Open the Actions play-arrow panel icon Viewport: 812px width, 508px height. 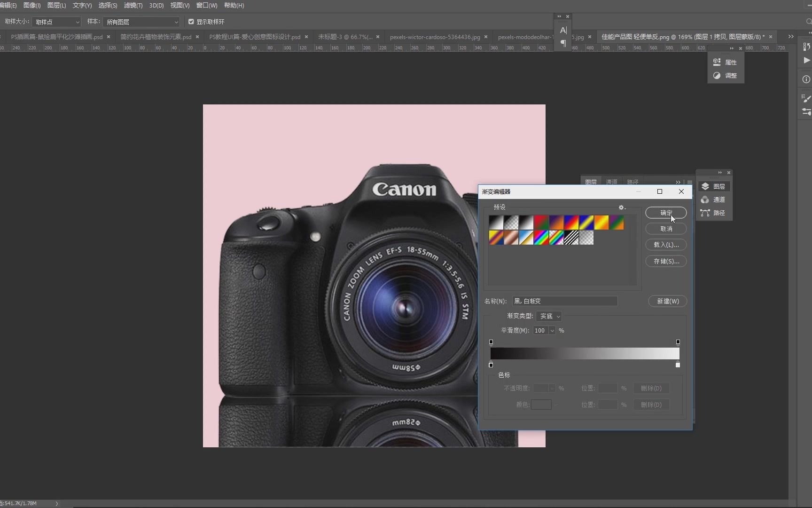[806, 60]
